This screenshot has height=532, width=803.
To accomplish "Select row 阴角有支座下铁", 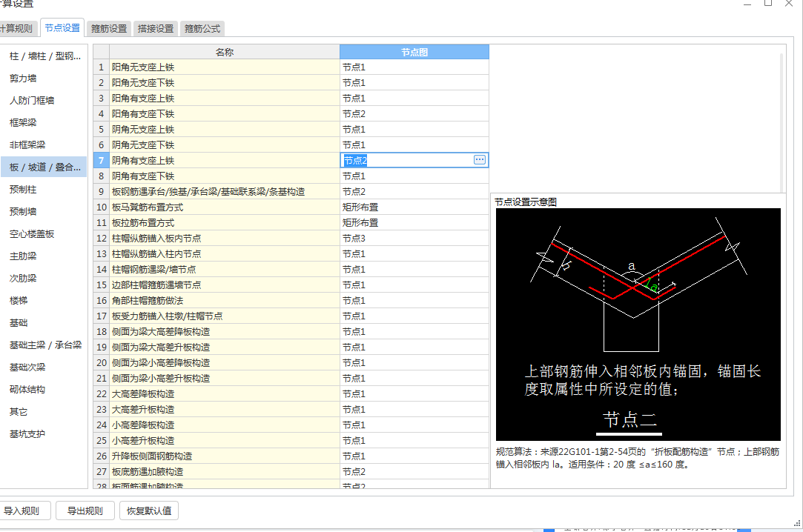I will (225, 176).
